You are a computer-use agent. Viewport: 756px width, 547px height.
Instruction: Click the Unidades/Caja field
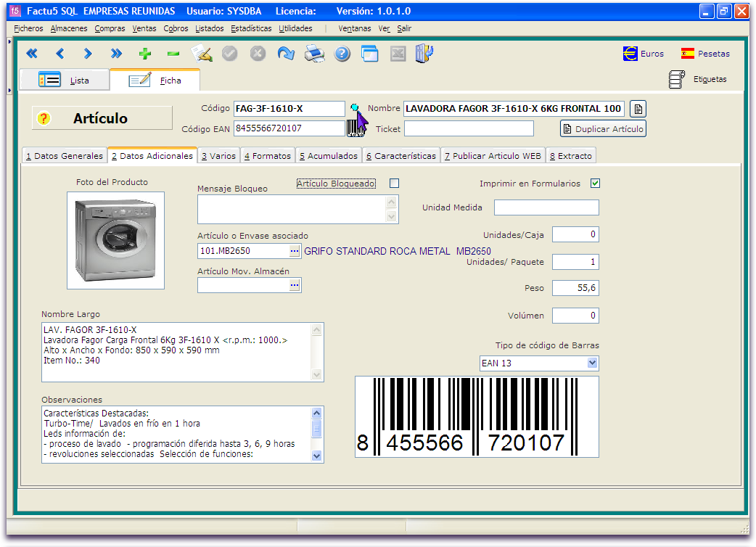point(575,235)
